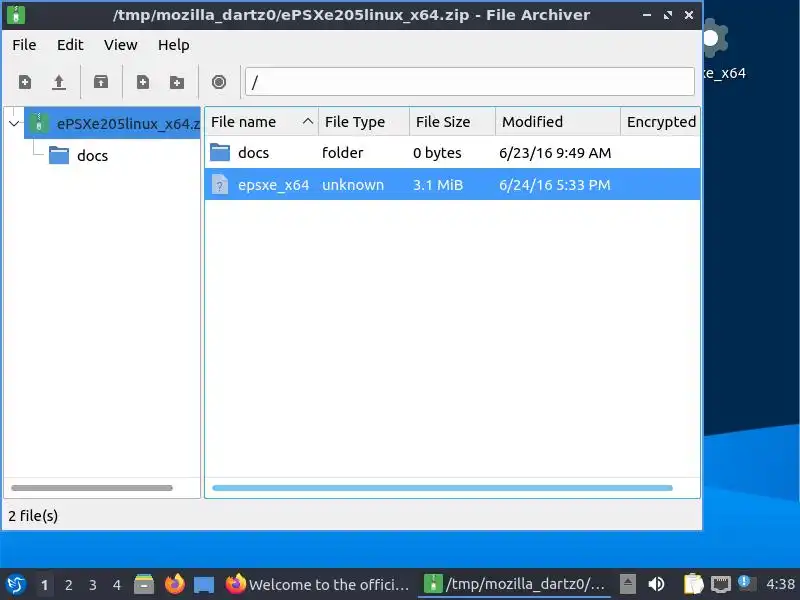Switch to workspace 4 on the taskbar

point(117,585)
